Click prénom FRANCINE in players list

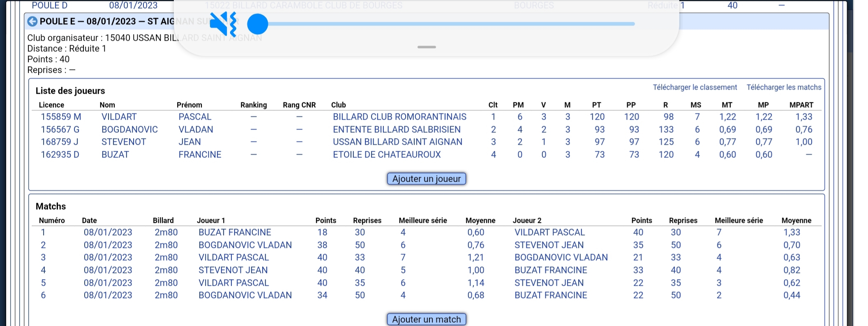(200, 155)
